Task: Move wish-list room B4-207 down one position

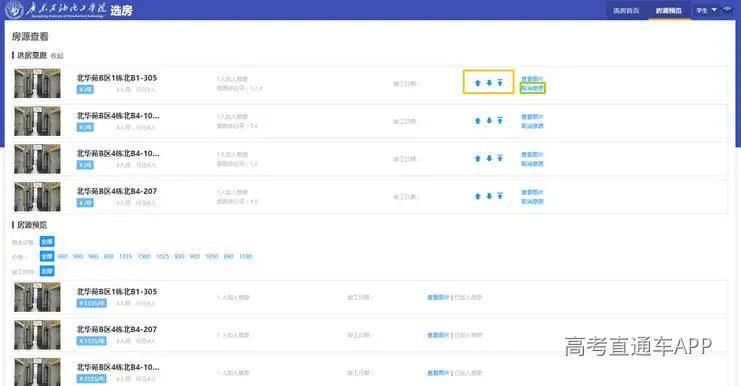Action: tap(489, 196)
